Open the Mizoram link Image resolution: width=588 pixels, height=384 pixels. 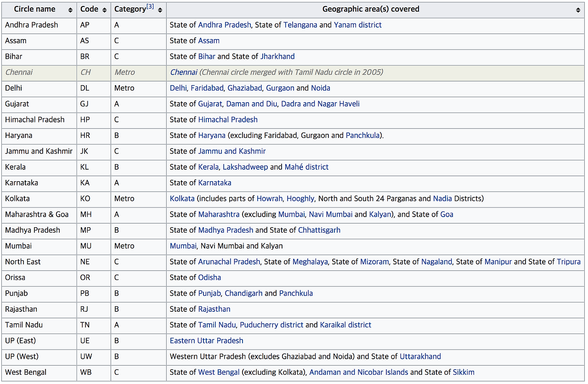[374, 262]
